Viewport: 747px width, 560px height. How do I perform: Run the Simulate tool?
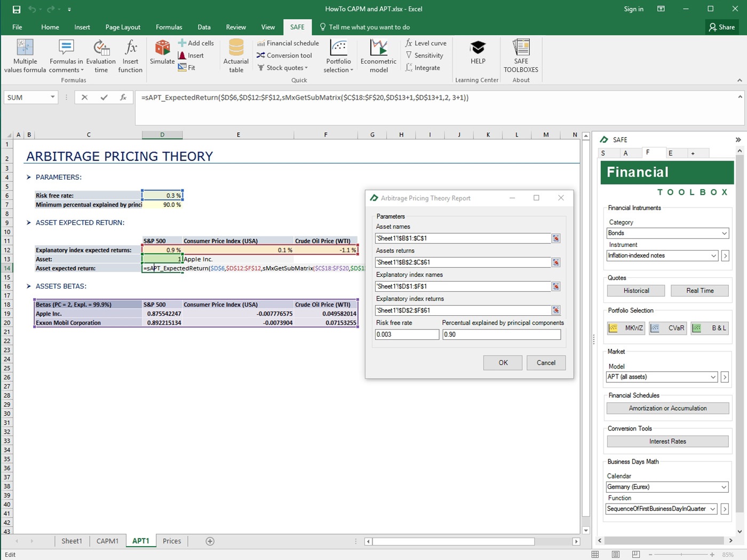[162, 52]
